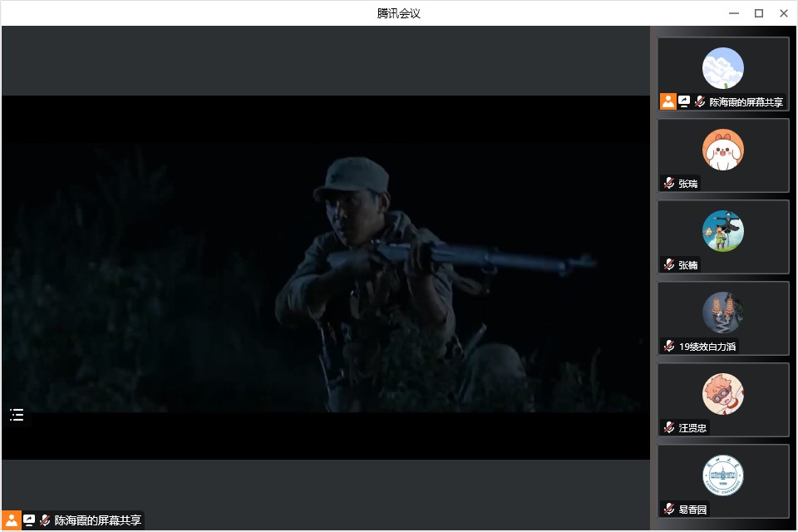Click screen share icon in 陈海霞 participant tile
This screenshot has height=532, width=798.
click(684, 101)
